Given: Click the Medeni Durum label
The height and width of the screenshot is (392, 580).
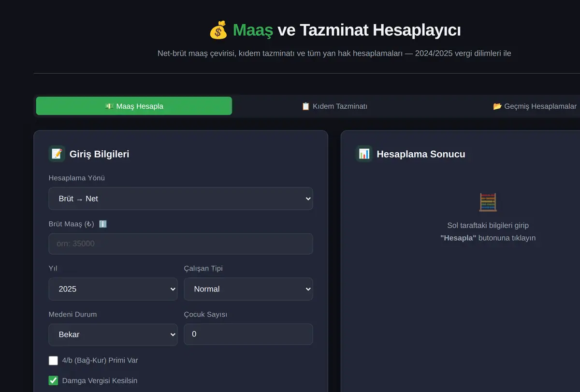Looking at the screenshot, I should (73, 314).
